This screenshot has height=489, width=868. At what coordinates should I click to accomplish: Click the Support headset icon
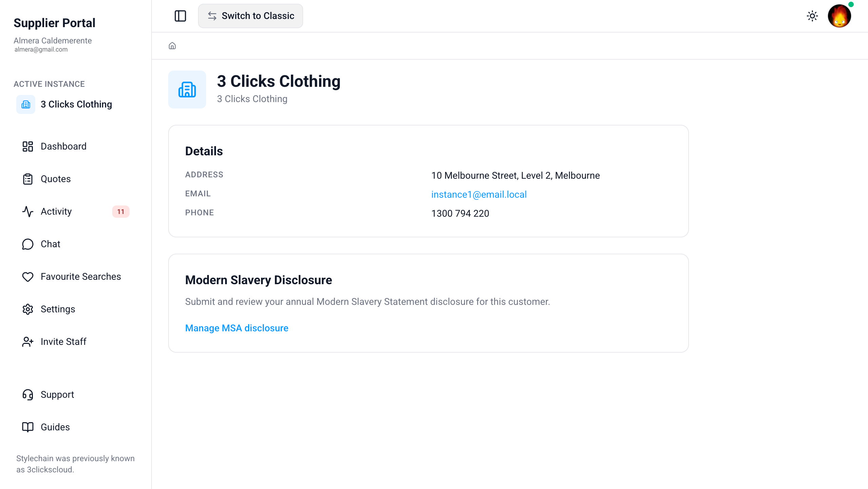tap(28, 395)
